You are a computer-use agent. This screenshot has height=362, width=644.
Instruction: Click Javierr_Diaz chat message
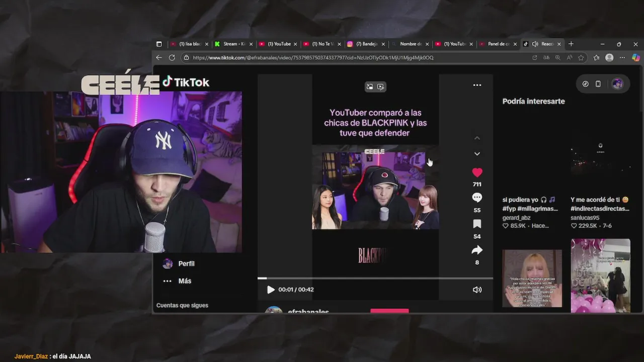[x=53, y=356]
